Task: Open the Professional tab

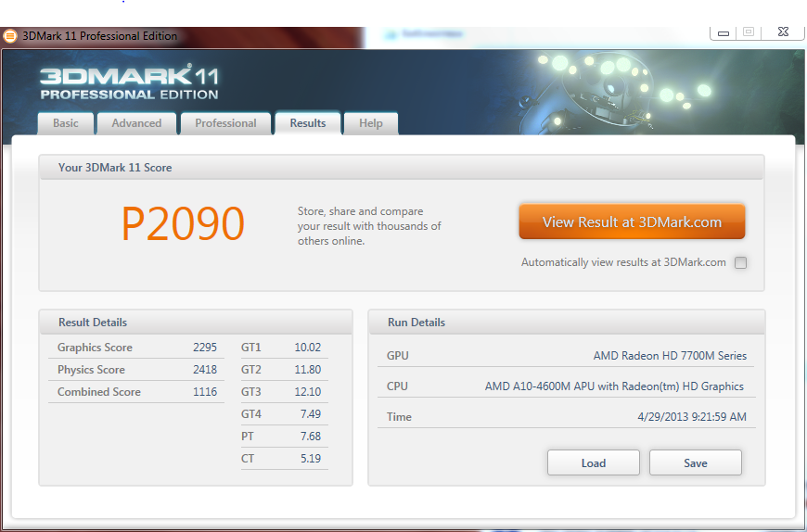Action: click(x=225, y=123)
